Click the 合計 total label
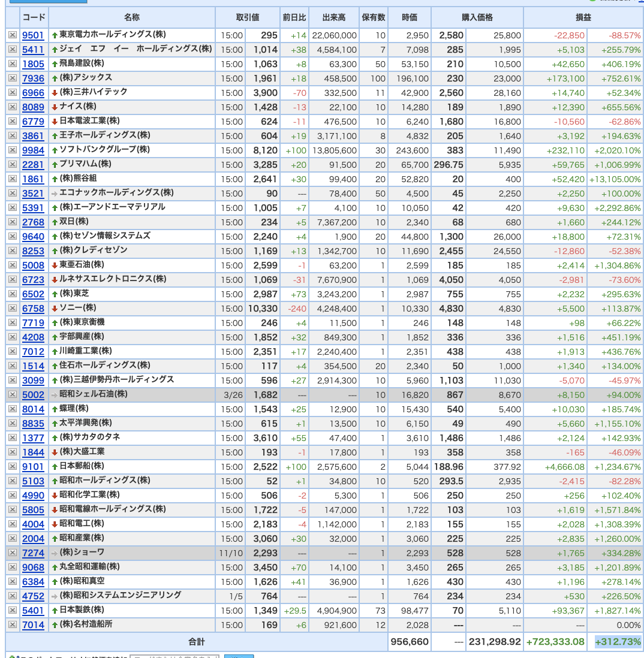Image resolution: width=644 pixels, height=658 pixels. [197, 642]
